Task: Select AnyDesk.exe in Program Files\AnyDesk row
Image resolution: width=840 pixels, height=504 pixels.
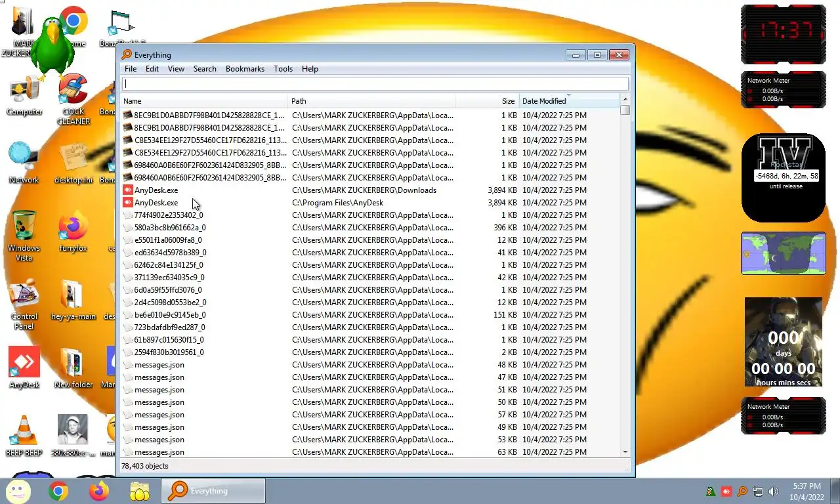Action: [371, 203]
